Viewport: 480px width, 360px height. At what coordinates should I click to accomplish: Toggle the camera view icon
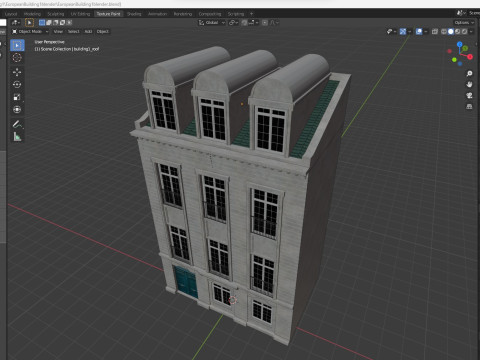[469, 95]
